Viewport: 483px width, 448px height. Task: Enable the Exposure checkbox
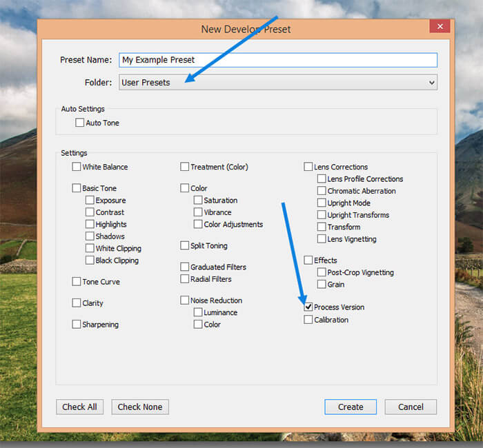click(90, 200)
